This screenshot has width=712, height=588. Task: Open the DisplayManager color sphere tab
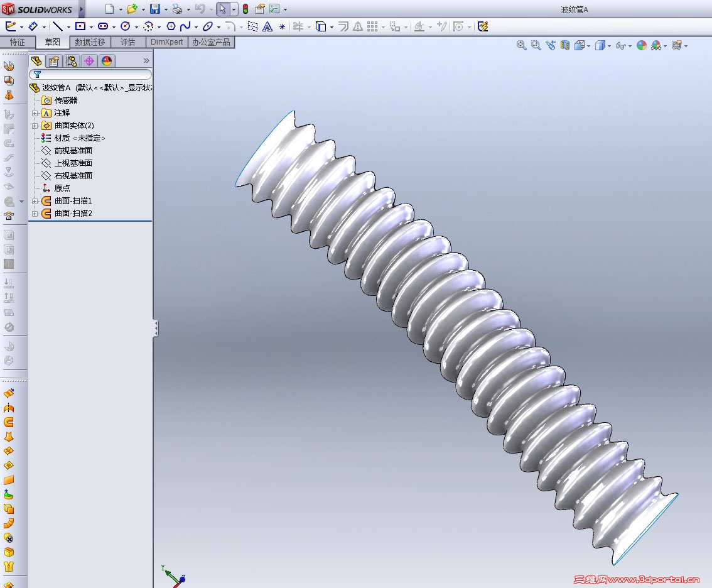107,61
